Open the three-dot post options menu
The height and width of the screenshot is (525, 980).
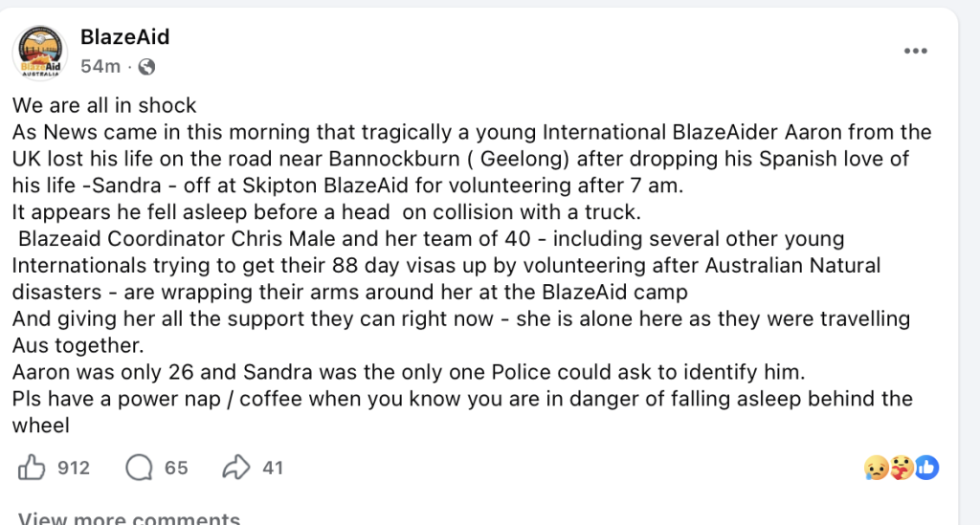(x=916, y=52)
